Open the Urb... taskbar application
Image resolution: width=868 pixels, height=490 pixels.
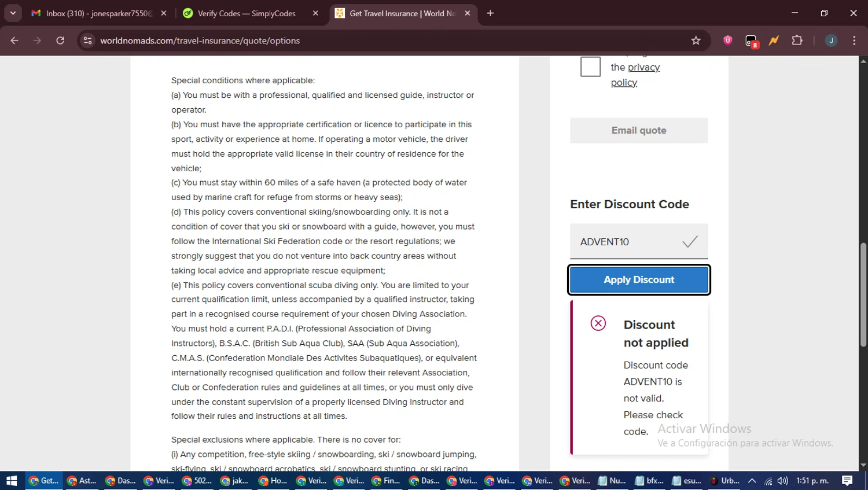coord(724,481)
